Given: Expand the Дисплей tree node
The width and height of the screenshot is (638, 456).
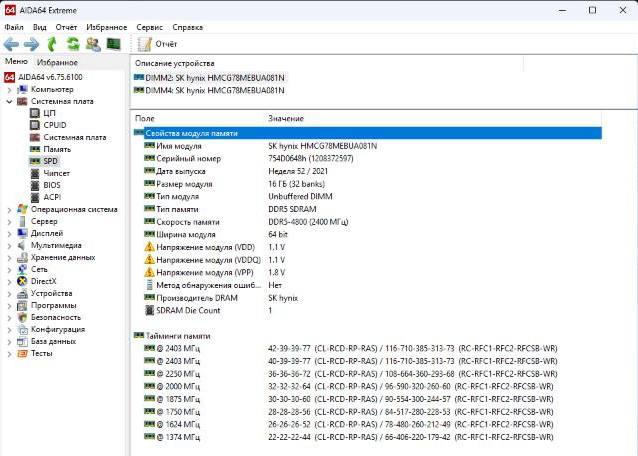Looking at the screenshot, I should pos(9,233).
